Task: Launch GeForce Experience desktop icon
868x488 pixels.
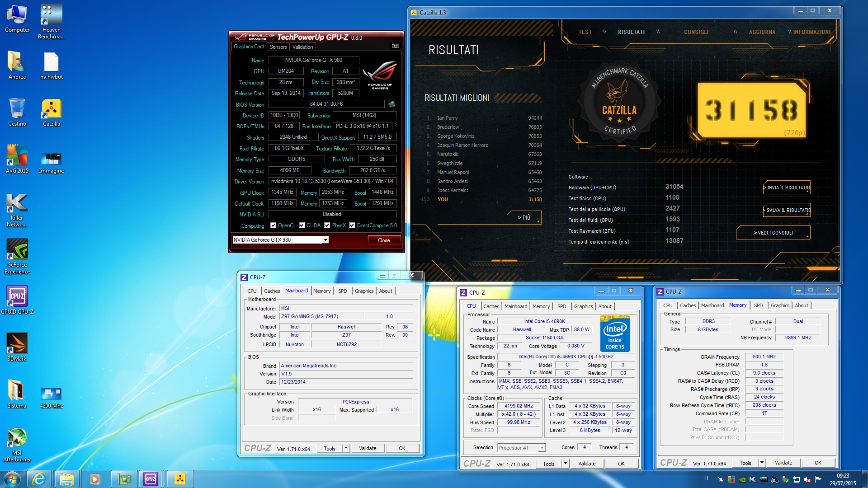Action: [17, 256]
